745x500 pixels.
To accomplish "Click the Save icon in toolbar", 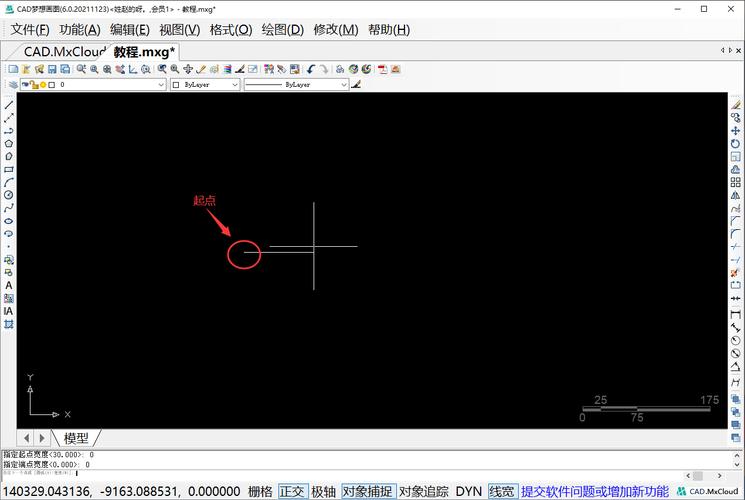I will 52,69.
